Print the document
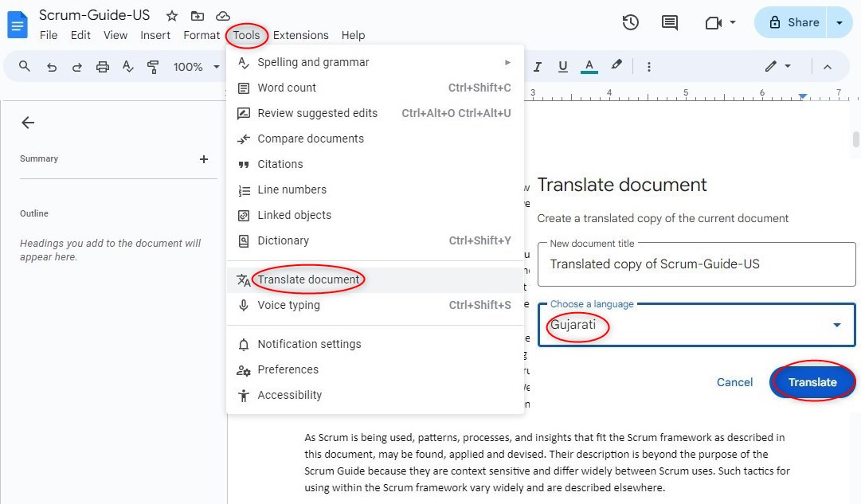 coord(102,67)
